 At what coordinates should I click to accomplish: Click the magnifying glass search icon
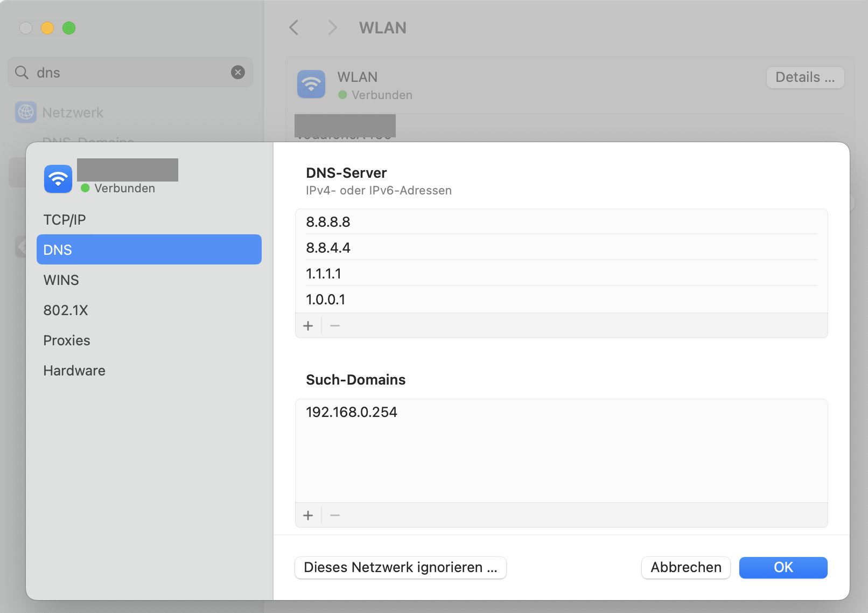tap(22, 72)
